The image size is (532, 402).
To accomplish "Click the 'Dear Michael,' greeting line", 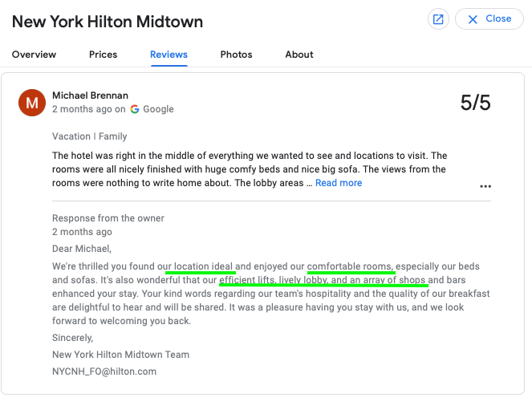I will point(82,249).
